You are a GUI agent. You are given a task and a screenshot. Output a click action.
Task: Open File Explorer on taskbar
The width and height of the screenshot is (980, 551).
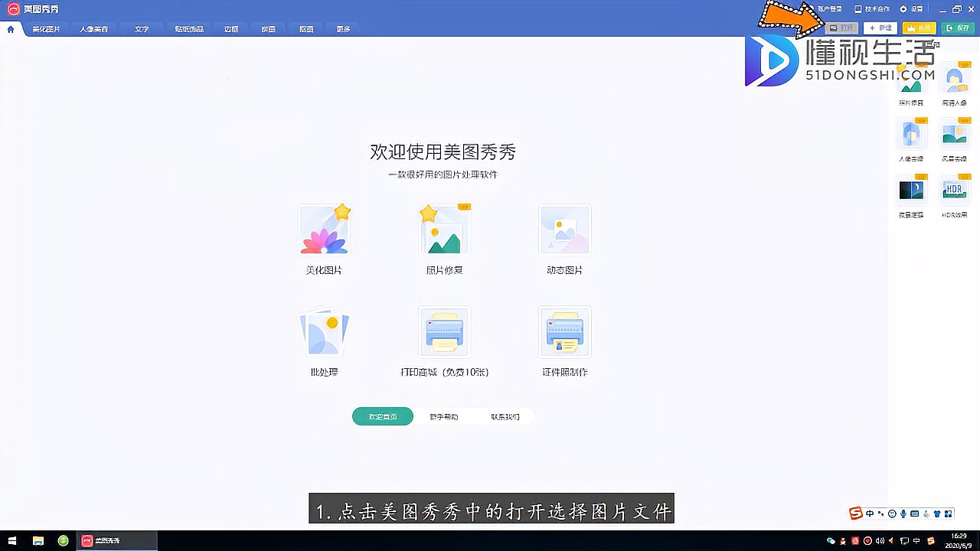pyautogui.click(x=38, y=541)
